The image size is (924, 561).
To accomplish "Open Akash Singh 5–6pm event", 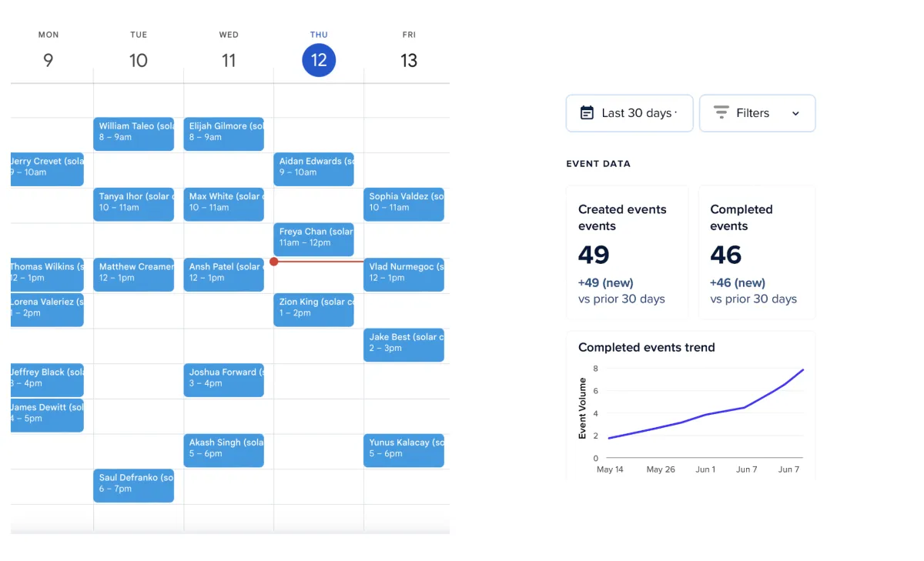I will (224, 451).
